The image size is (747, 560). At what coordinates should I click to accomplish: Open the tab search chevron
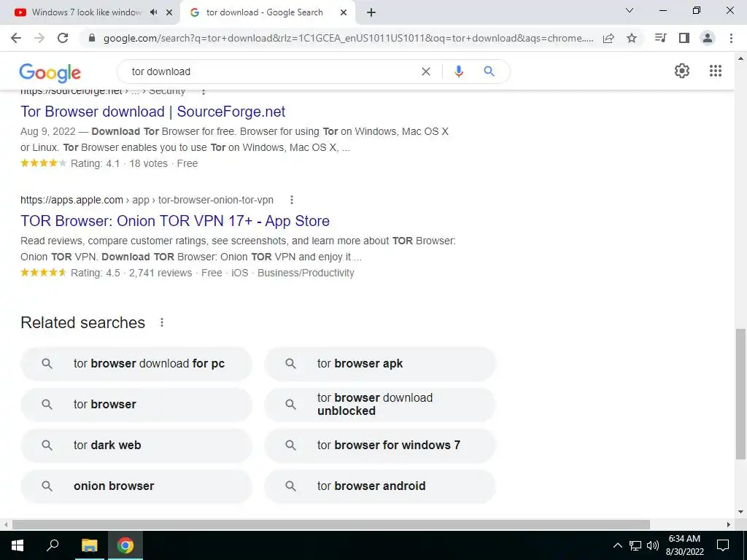click(x=630, y=10)
